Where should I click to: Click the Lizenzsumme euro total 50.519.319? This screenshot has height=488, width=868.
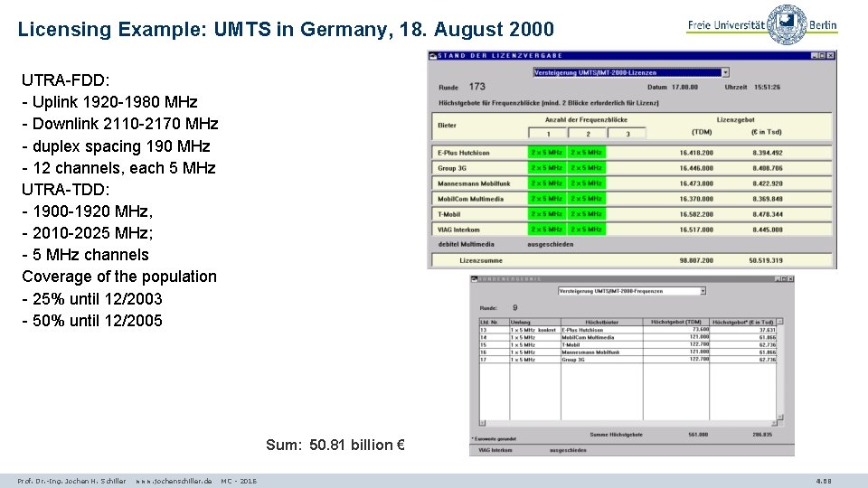766,260
